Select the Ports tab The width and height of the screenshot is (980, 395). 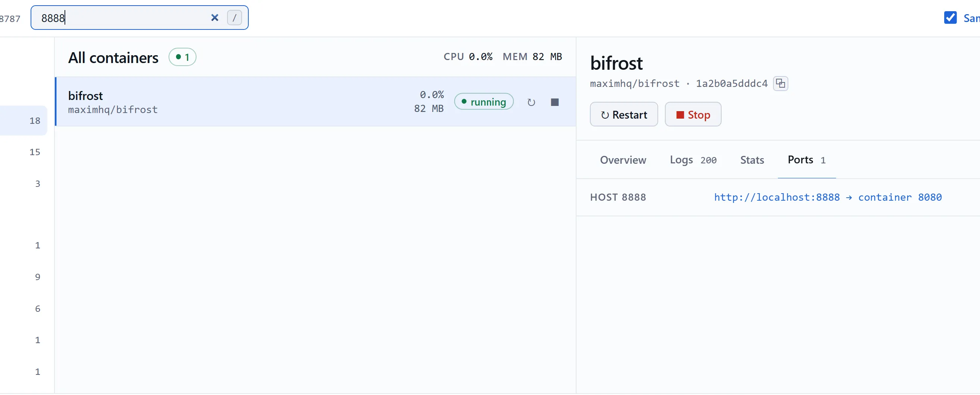click(807, 160)
